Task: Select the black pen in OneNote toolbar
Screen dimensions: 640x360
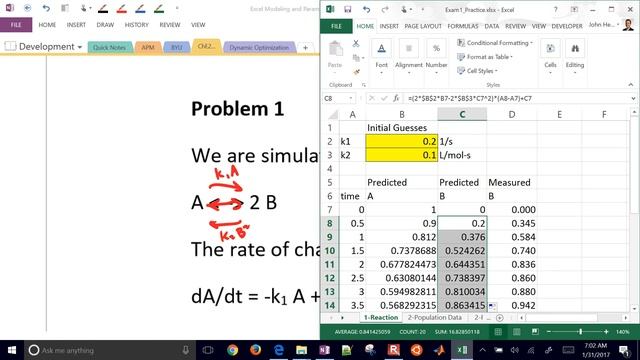Action: pyautogui.click(x=103, y=8)
